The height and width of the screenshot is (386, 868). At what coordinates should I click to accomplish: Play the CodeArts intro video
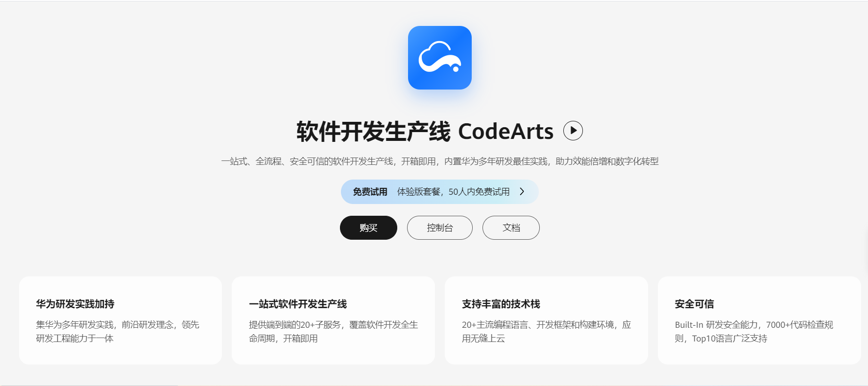[573, 131]
